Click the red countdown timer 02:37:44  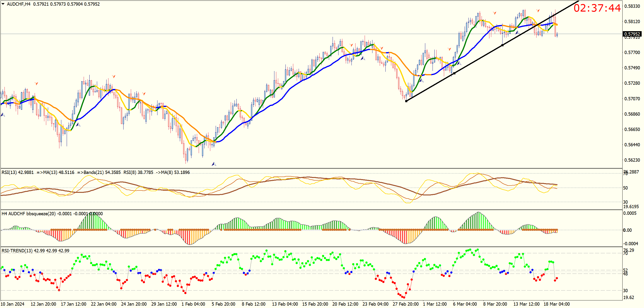597,8
